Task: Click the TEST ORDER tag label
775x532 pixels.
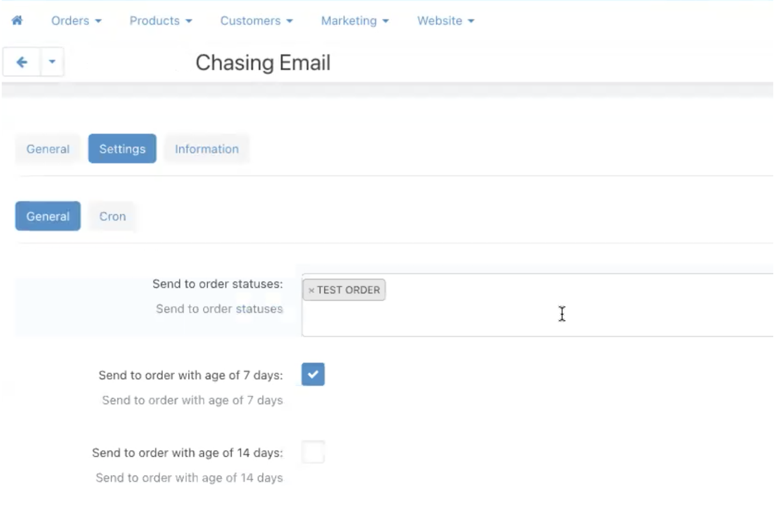Action: click(349, 290)
